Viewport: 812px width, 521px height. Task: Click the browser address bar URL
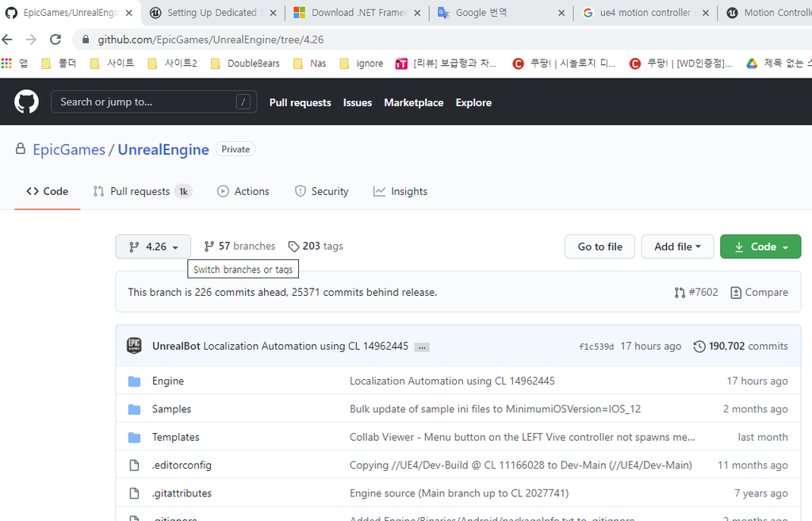tap(211, 40)
